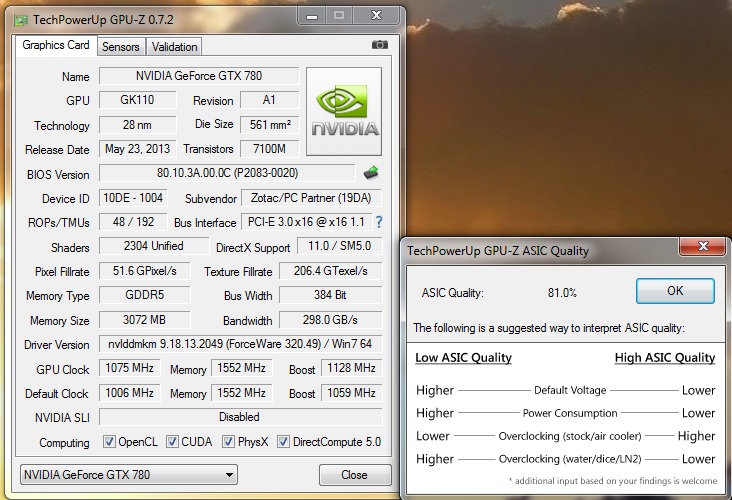The width and height of the screenshot is (732, 500).
Task: Click the Memory Type value GDDR5
Action: pos(145,295)
